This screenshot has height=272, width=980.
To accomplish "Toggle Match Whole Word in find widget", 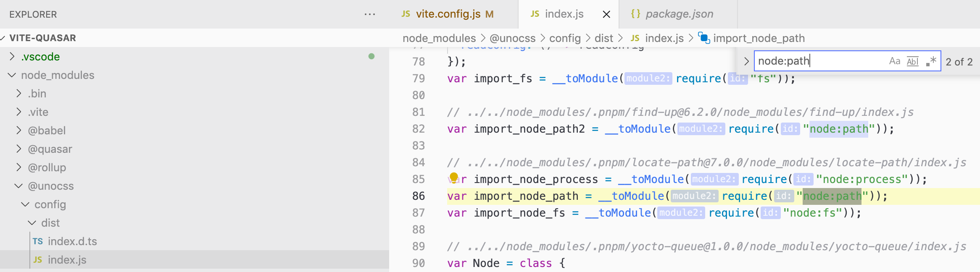I will (x=913, y=61).
